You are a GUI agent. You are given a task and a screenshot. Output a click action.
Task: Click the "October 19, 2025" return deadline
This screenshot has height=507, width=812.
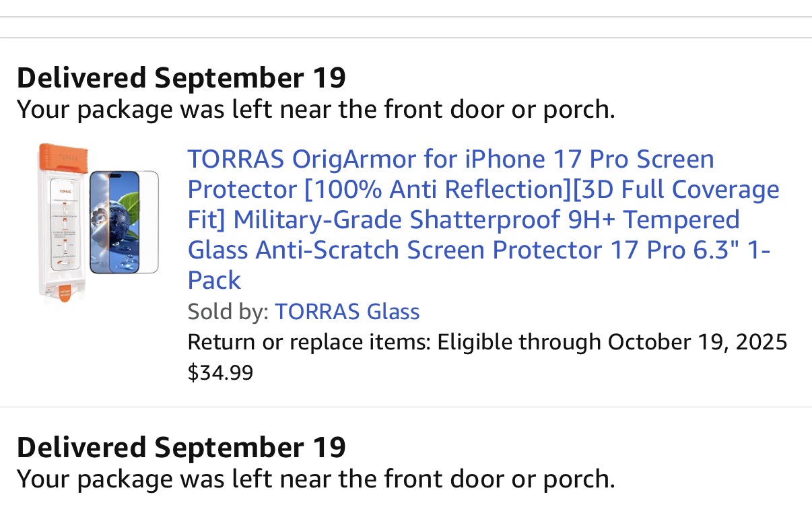pyautogui.click(x=697, y=342)
